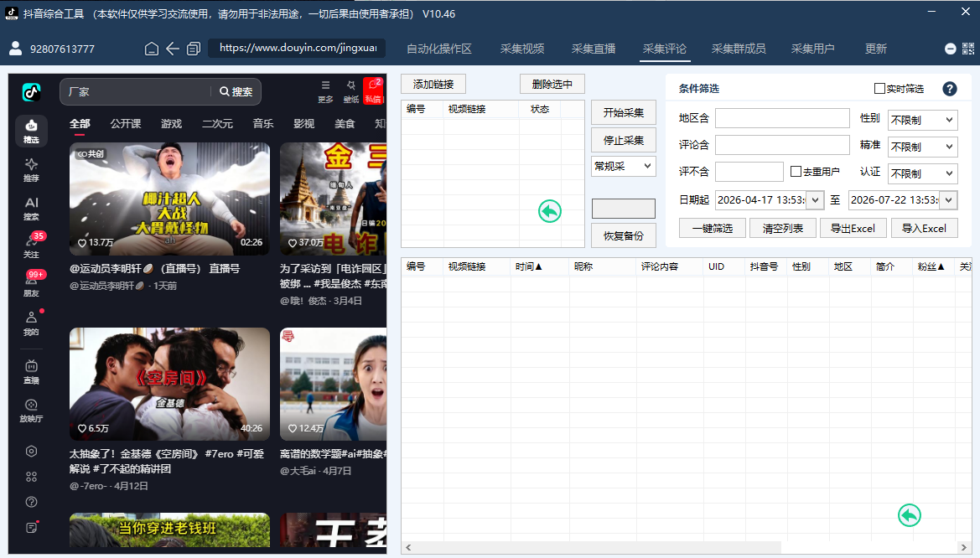The height and width of the screenshot is (558, 980).
Task: Click the green back arrow in link list
Action: pyautogui.click(x=549, y=211)
